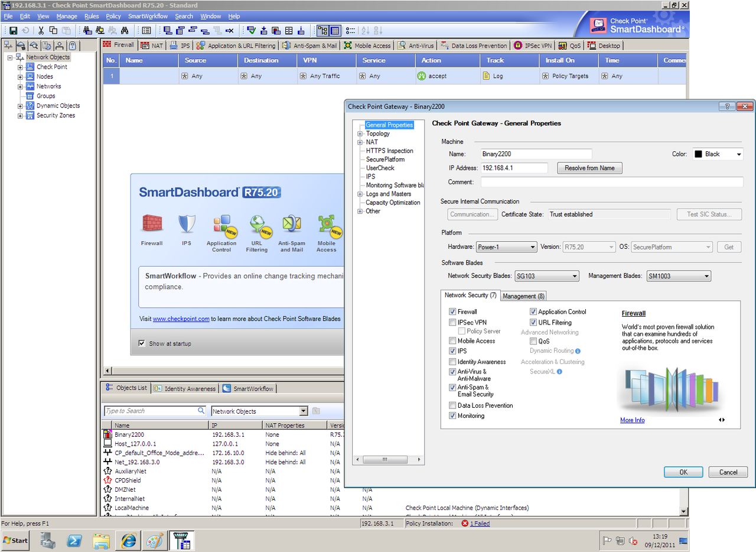The height and width of the screenshot is (552, 756).
Task: Click the IPS shield icon in splash panel
Action: 187,224
